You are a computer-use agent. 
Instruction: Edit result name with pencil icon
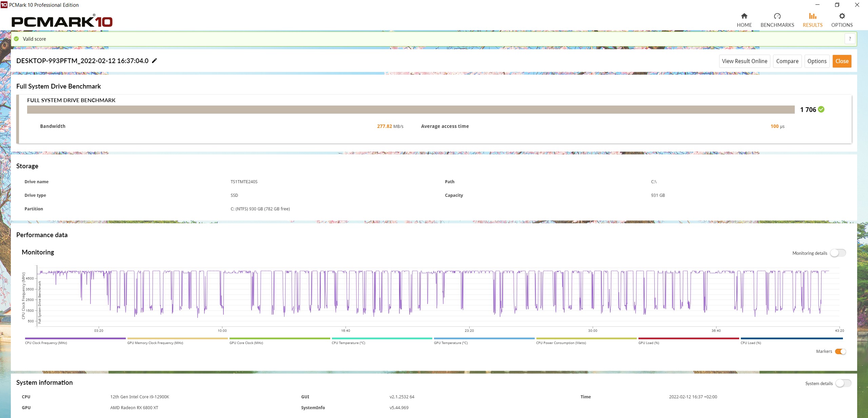[154, 61]
